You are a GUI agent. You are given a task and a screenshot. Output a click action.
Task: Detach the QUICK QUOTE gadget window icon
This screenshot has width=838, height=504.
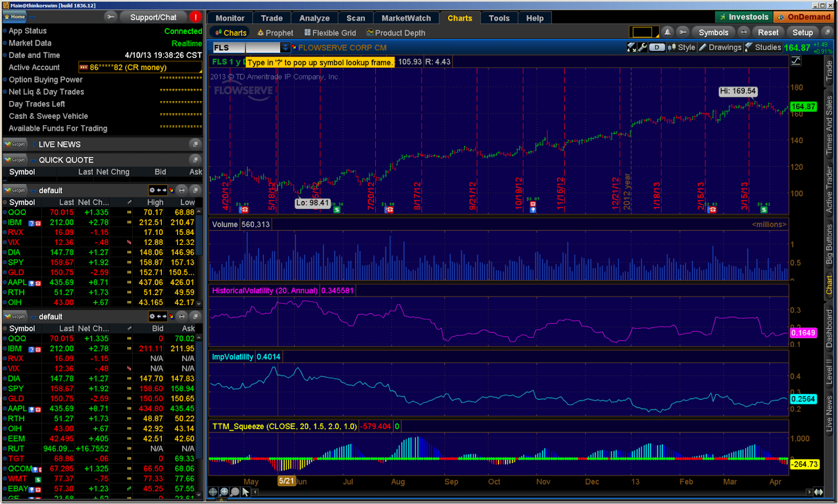click(195, 160)
